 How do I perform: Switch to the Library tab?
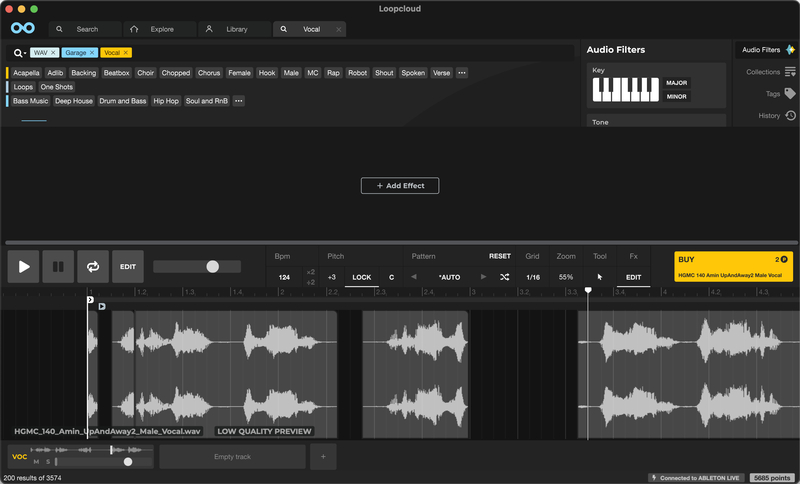click(x=228, y=29)
